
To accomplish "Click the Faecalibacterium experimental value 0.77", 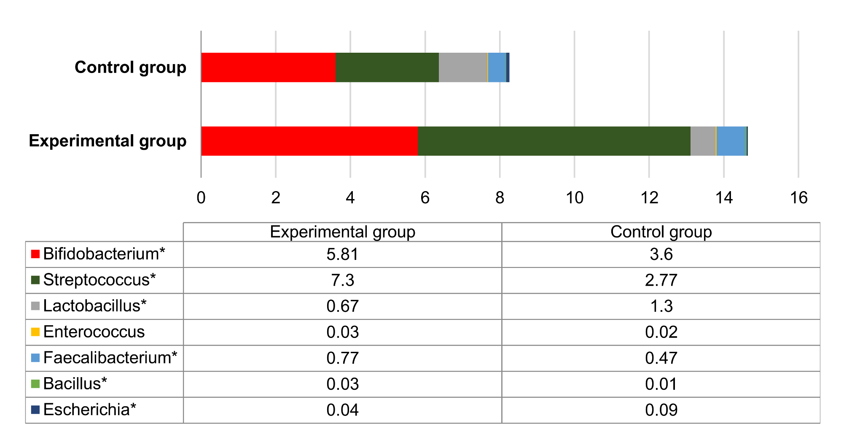I will [342, 358].
